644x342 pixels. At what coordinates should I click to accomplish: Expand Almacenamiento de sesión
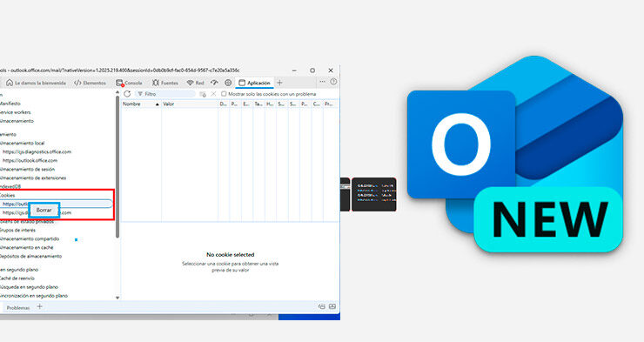click(x=27, y=169)
